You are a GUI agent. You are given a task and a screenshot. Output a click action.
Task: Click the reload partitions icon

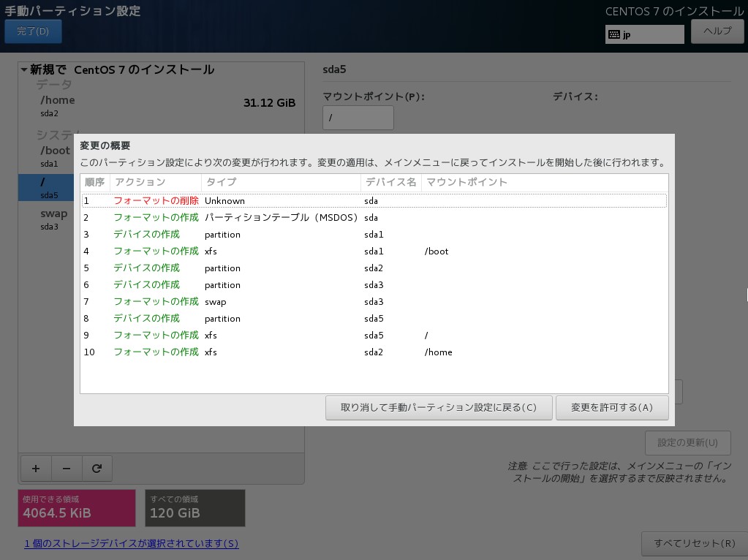point(97,469)
